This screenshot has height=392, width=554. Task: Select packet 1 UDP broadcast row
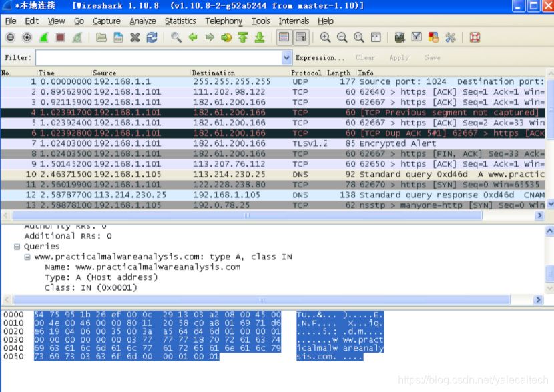273,81
